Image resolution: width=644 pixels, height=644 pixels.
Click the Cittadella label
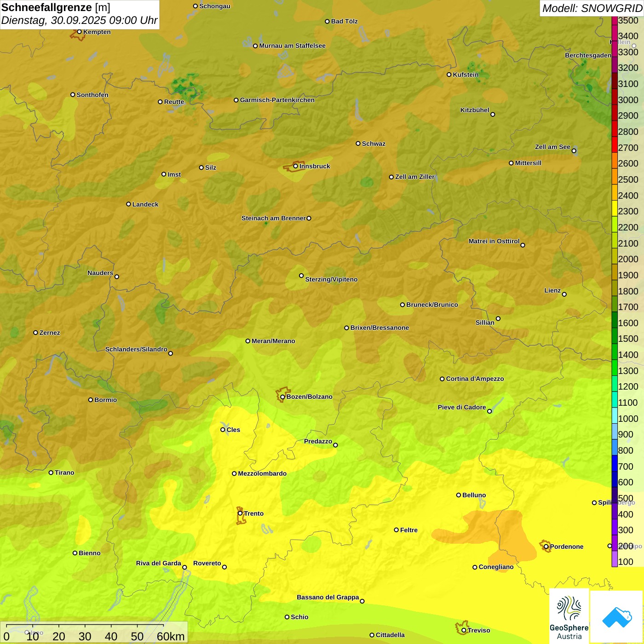tap(391, 635)
